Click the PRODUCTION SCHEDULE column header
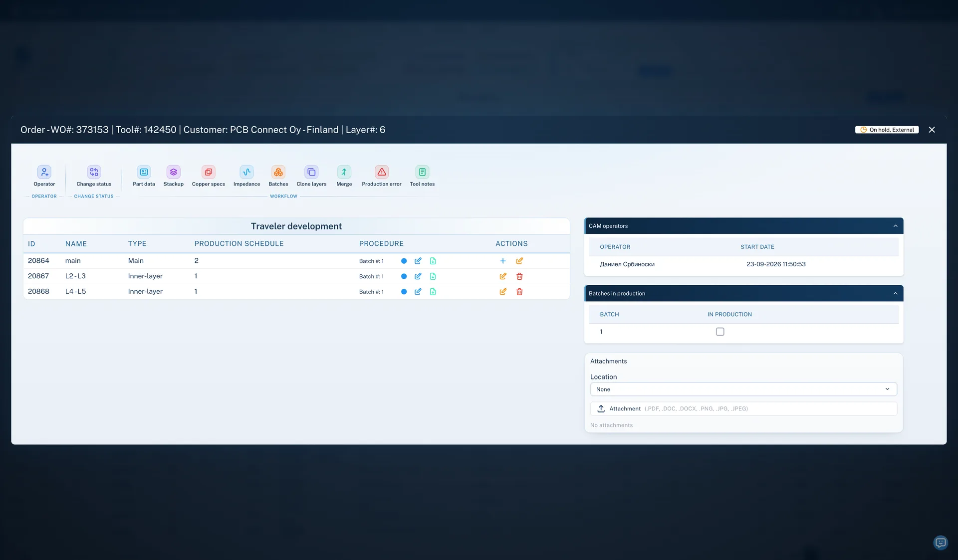The width and height of the screenshot is (958, 560). 239,244
